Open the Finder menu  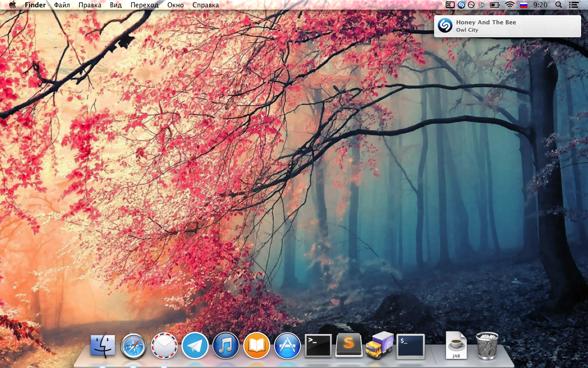tap(35, 5)
